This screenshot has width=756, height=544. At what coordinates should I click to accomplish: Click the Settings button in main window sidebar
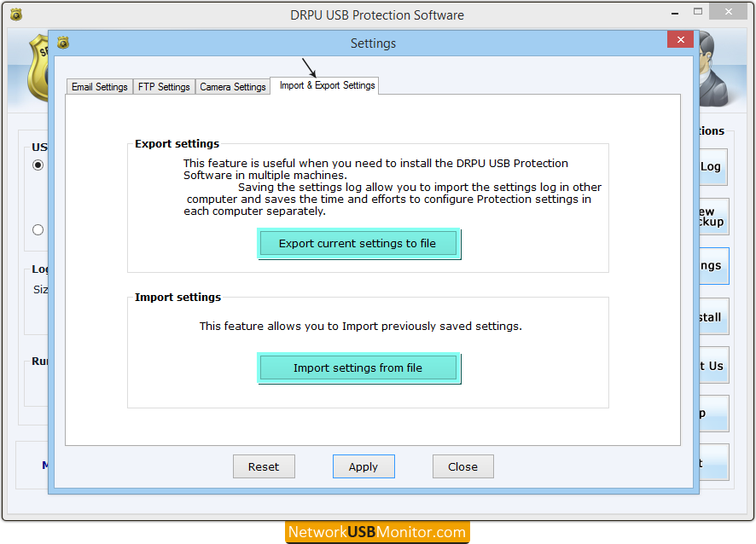(x=713, y=265)
